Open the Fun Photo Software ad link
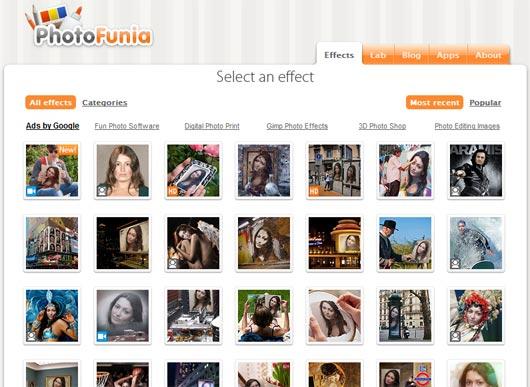This screenshot has width=530, height=387. (127, 126)
